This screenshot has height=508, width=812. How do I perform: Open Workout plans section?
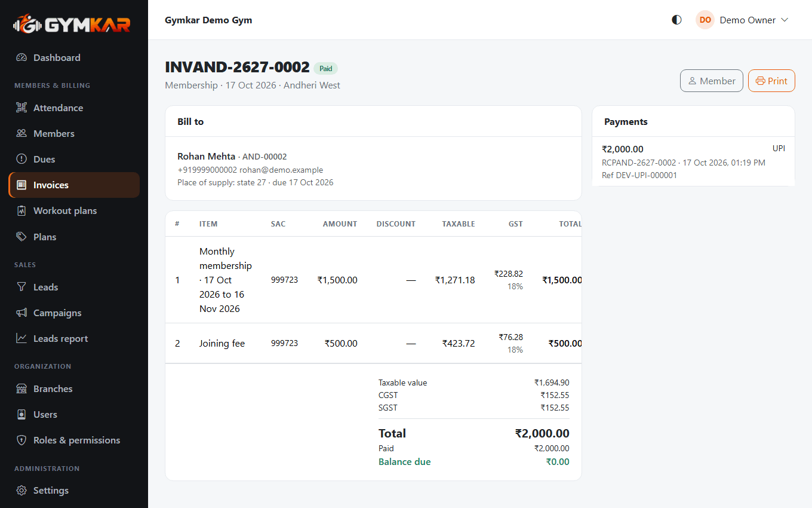click(74, 211)
